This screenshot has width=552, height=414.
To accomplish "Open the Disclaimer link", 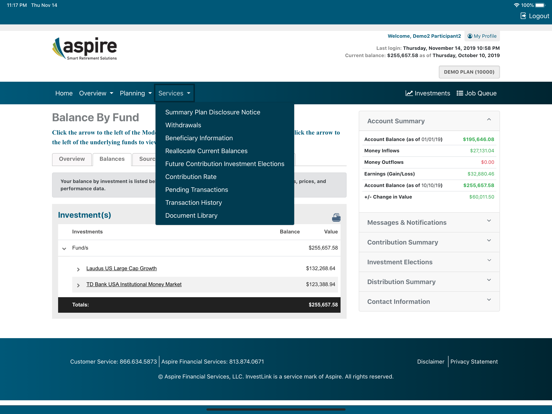I will tap(431, 362).
